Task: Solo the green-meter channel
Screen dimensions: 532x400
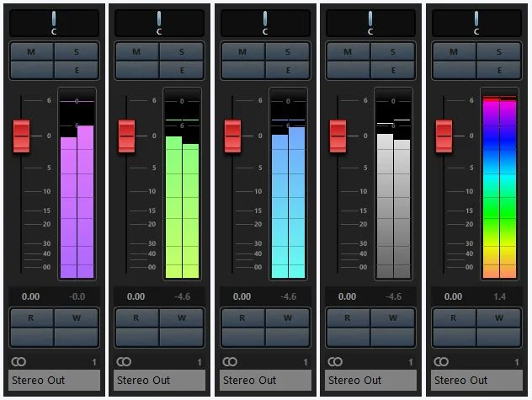Action: 182,51
